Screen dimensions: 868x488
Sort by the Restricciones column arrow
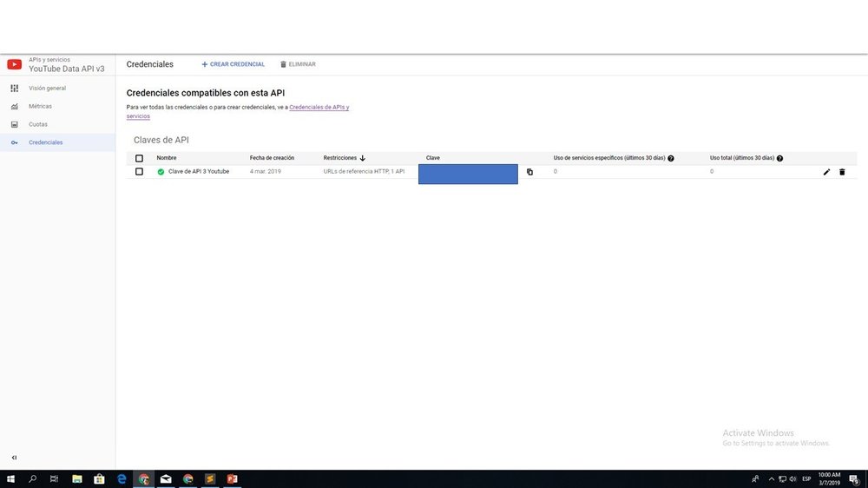[x=363, y=158]
